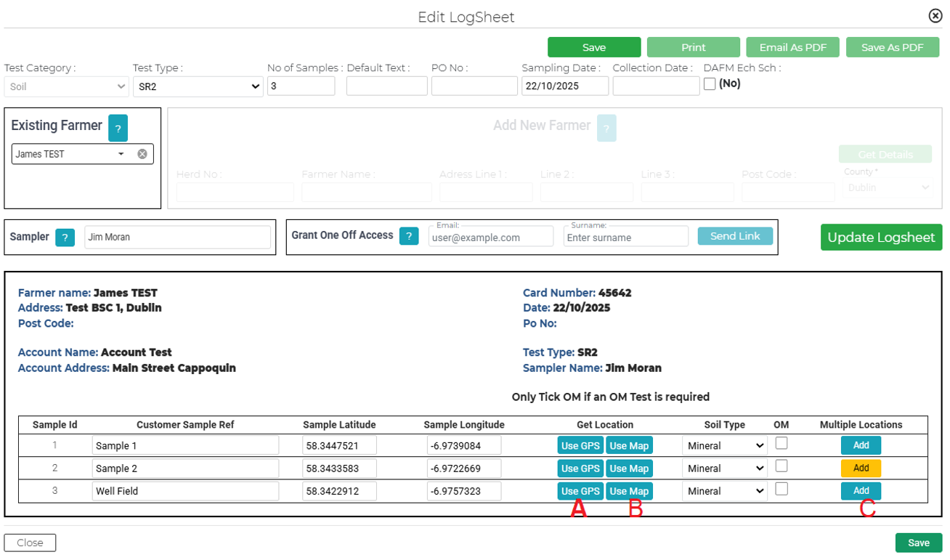Enable OM checkbox for Sample 1 row
Viewport: 950px width, 560px height.
(x=781, y=444)
